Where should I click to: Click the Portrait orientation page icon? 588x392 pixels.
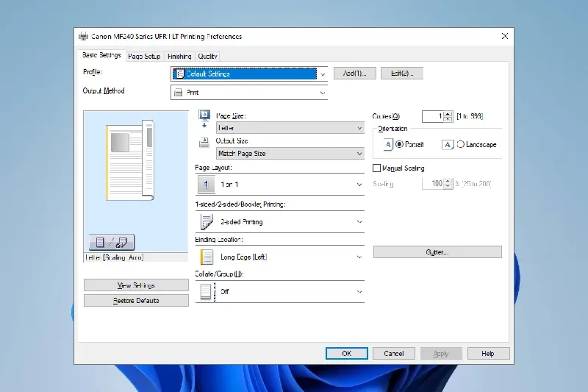[388, 144]
